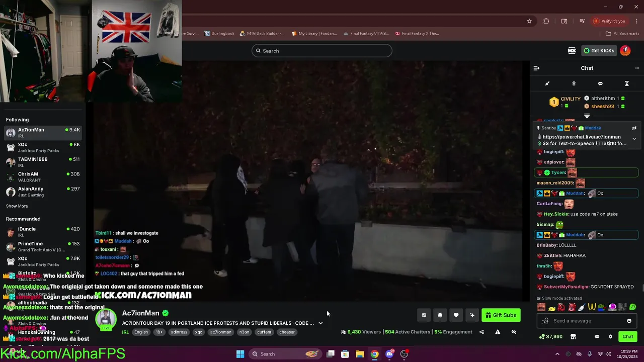Open browser extensions puzzle icon

click(546, 21)
